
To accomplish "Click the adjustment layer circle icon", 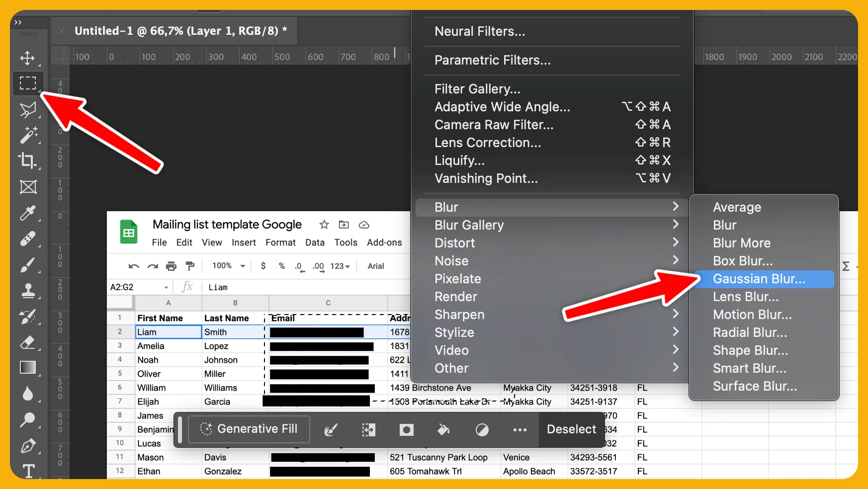I will point(482,430).
